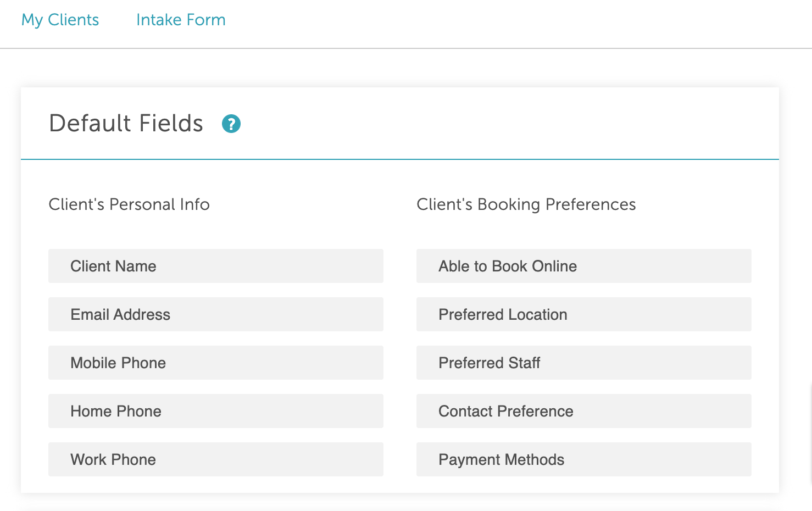Click the Client's Booking Preferences section label
Viewport: 812px width, 511px height.
526,204
